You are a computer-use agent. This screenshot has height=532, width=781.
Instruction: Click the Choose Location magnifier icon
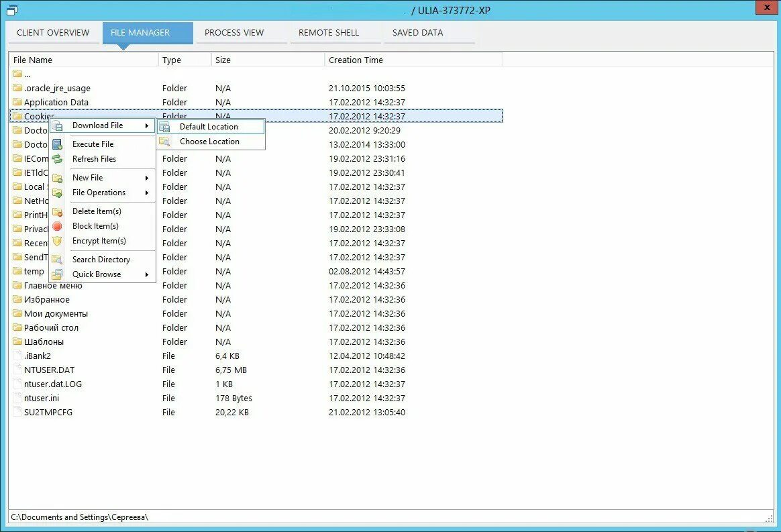pos(164,142)
